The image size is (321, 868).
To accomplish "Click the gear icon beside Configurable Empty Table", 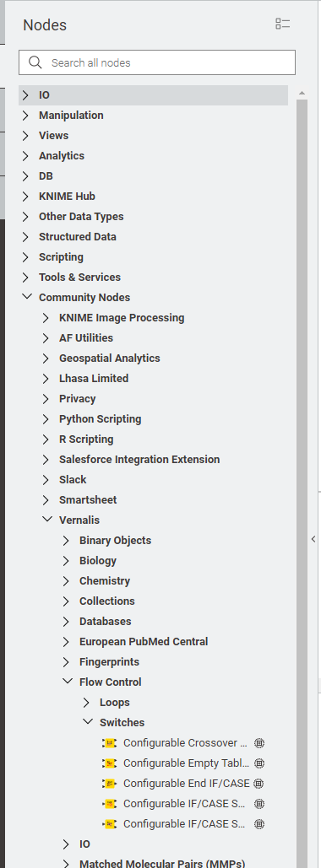I will 258,763.
